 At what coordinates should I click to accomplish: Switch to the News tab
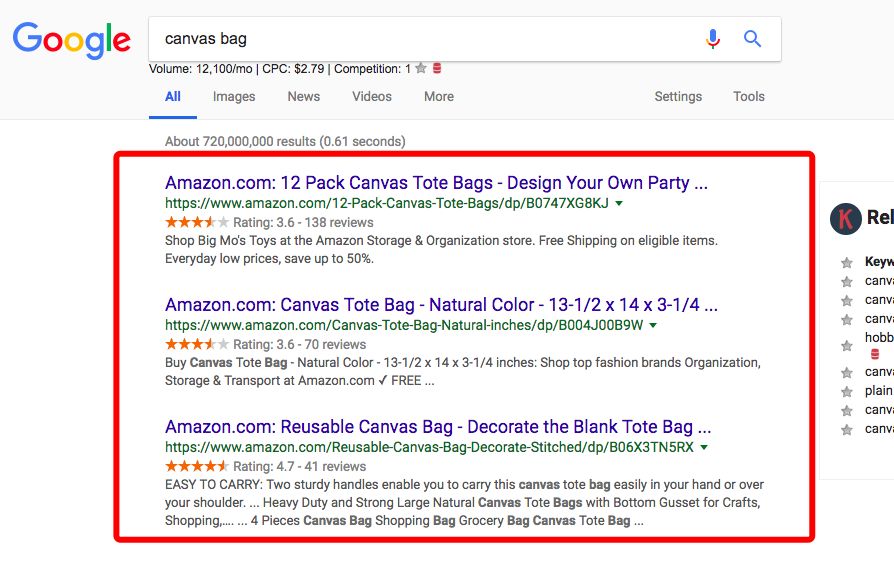point(304,97)
